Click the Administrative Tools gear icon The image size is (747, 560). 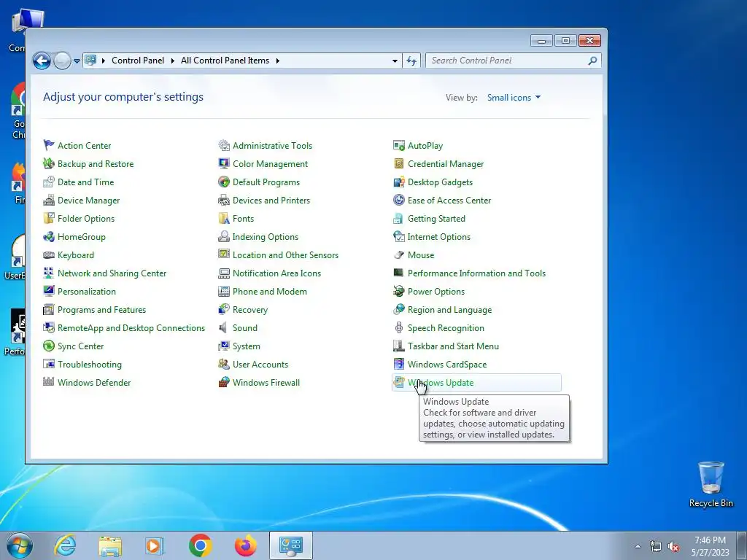[224, 145]
